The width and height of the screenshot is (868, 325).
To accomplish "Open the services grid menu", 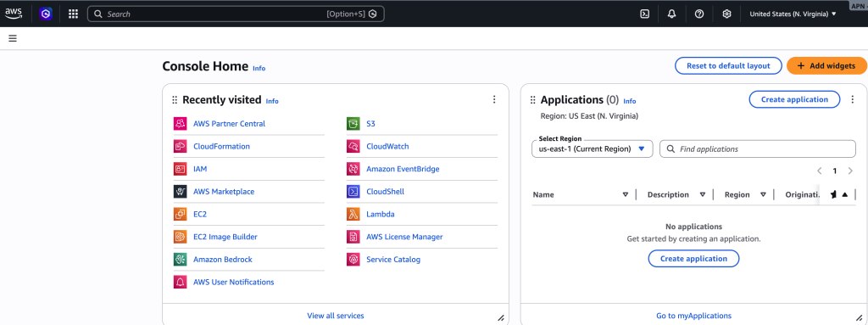I will point(73,14).
